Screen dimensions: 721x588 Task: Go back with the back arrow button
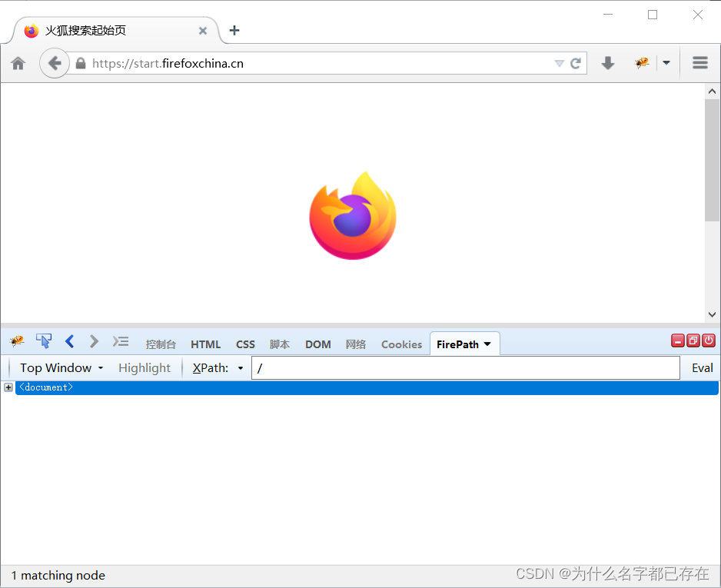click(x=55, y=63)
